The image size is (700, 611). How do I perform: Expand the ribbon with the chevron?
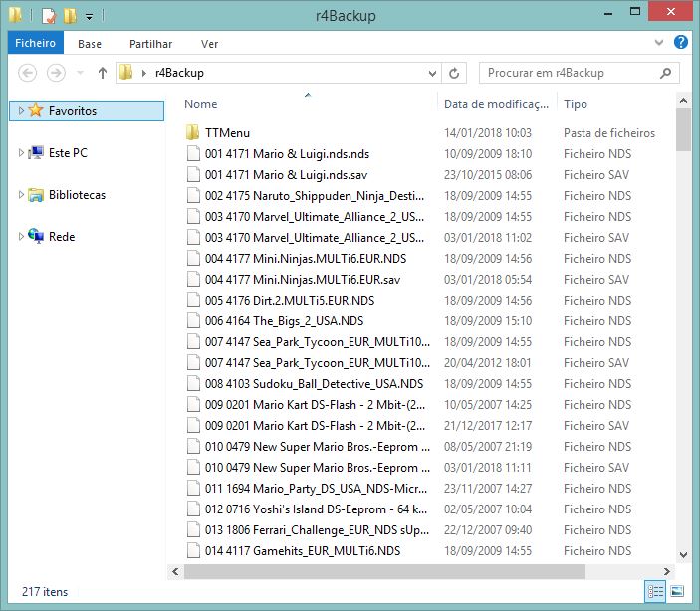coord(659,43)
